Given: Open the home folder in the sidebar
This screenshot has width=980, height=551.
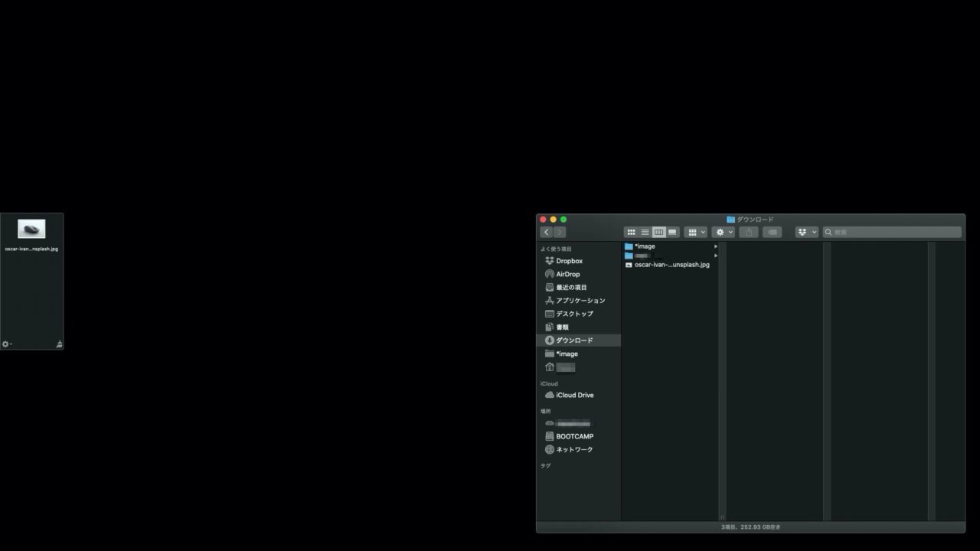Looking at the screenshot, I should pos(578,367).
